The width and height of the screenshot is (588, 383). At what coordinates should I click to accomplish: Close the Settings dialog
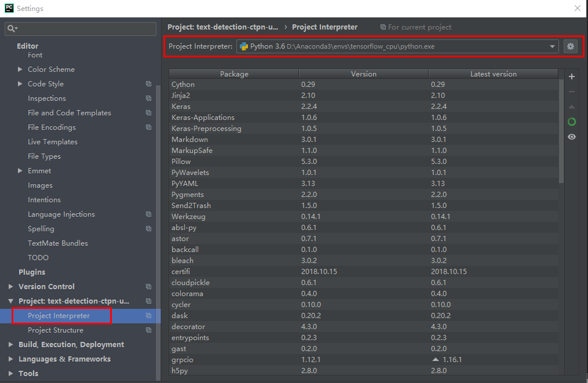578,8
